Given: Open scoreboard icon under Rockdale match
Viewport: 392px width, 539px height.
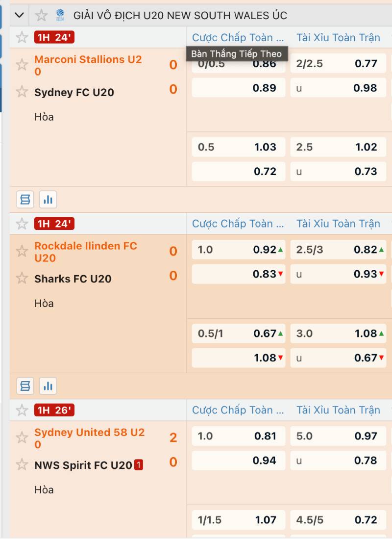Looking at the screenshot, I should 25,385.
